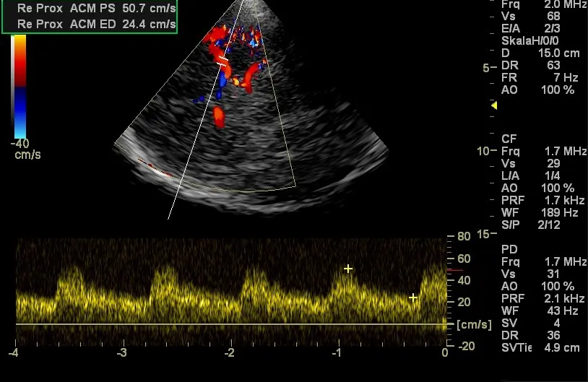Click the CF section heading
This screenshot has height=382, width=588.
coord(509,139)
